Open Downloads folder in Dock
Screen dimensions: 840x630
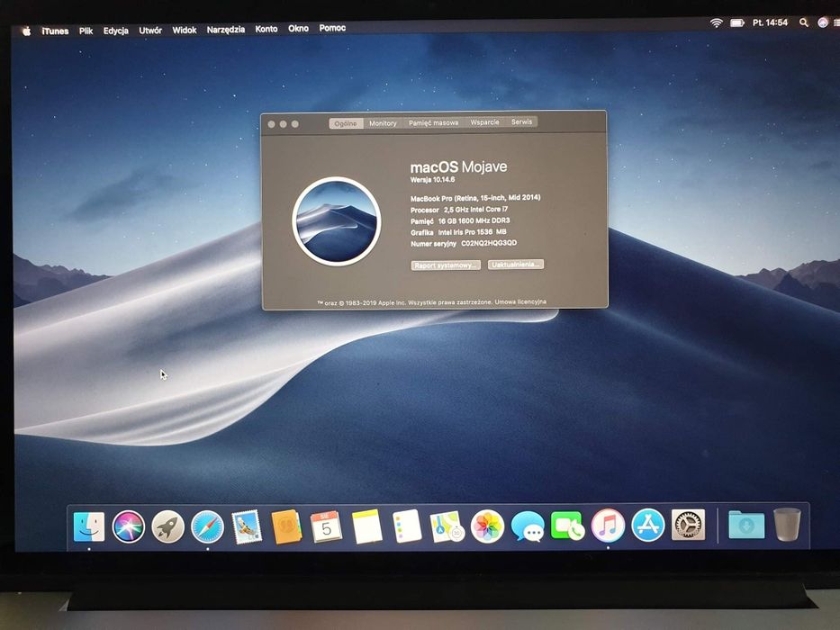point(746,526)
